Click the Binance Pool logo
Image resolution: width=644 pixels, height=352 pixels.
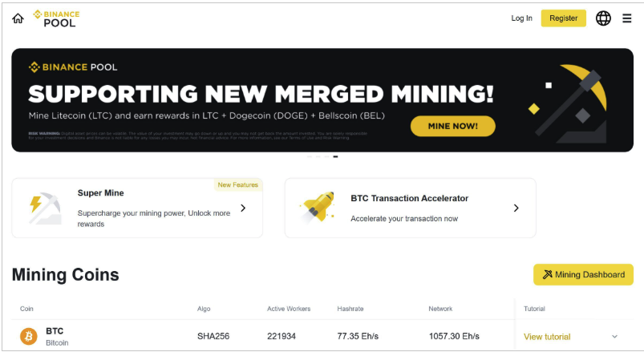(x=56, y=18)
